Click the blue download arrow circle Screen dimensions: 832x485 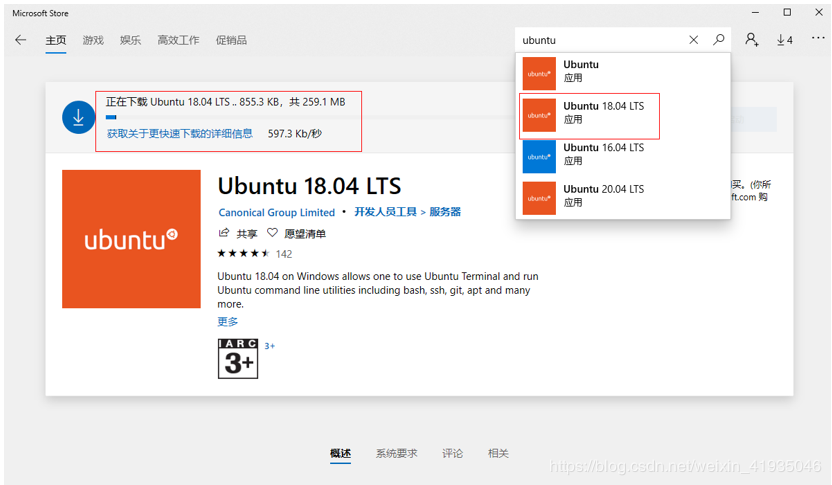coord(79,117)
